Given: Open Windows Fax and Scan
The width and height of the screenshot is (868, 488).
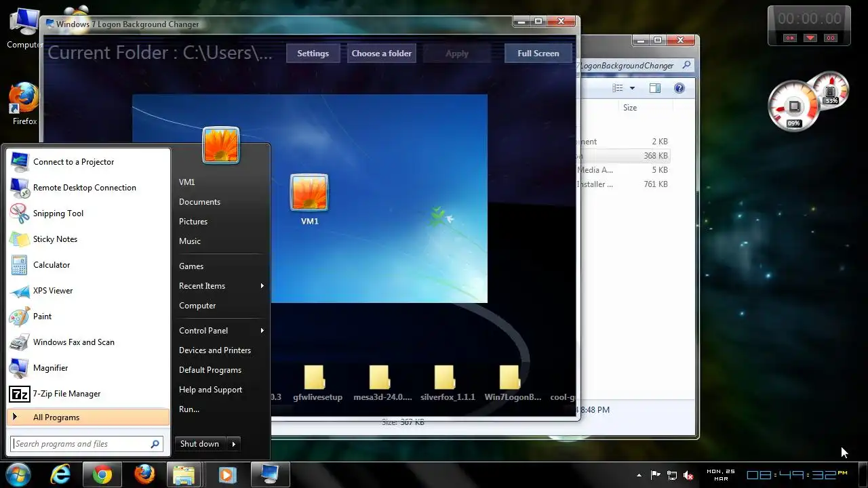Looking at the screenshot, I should point(88,342).
